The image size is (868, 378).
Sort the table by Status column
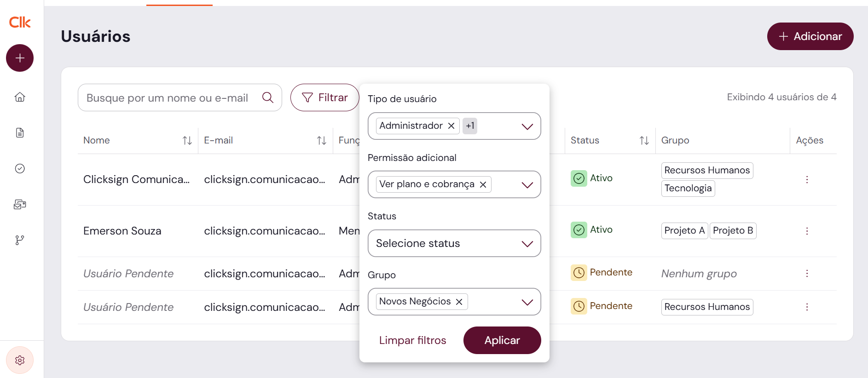[x=644, y=141]
